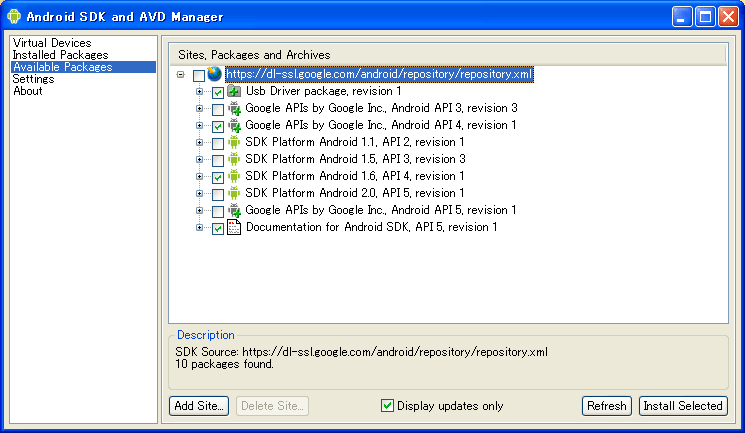Click the Documentation page icon
The image size is (745, 433).
(234, 227)
